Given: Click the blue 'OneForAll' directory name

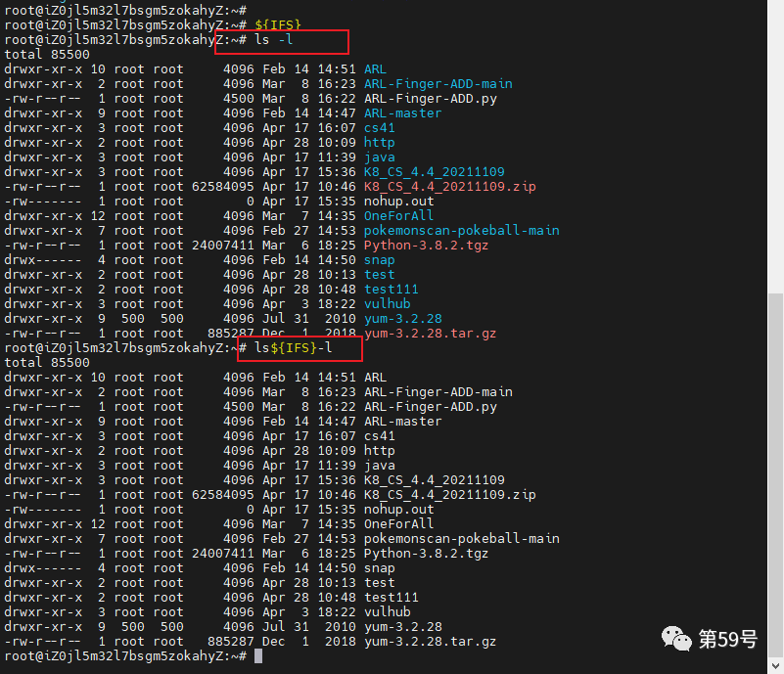Looking at the screenshot, I should click(398, 216).
